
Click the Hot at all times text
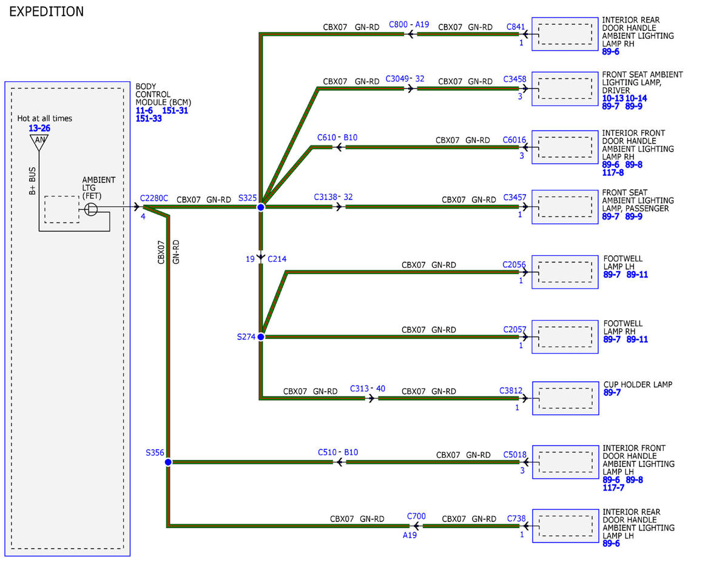click(x=45, y=118)
